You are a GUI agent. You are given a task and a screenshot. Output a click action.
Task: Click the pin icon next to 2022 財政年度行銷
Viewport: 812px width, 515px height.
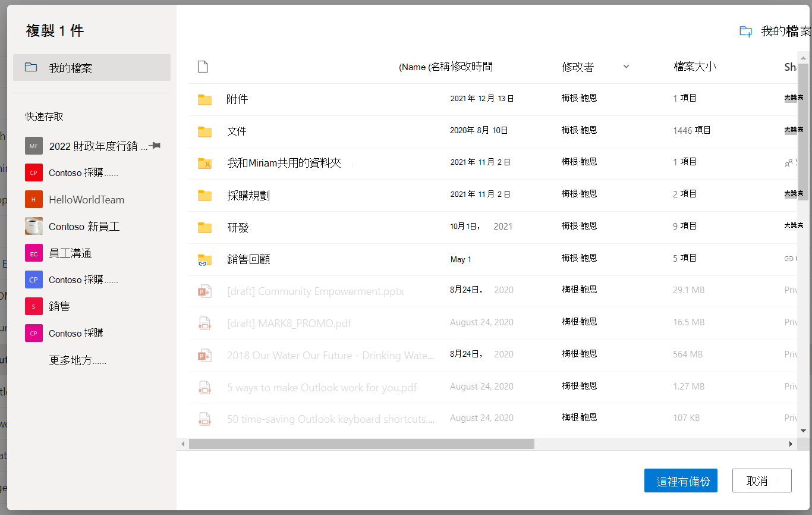[155, 146]
